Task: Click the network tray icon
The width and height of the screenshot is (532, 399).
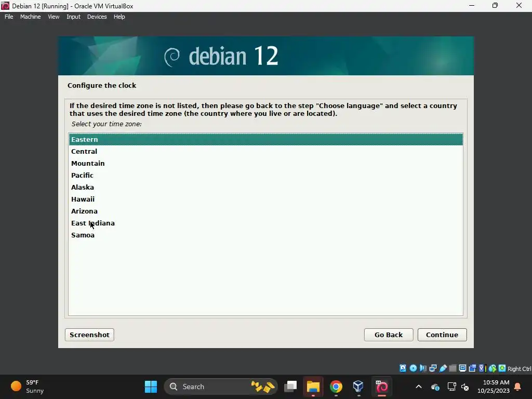Action: pos(451,387)
